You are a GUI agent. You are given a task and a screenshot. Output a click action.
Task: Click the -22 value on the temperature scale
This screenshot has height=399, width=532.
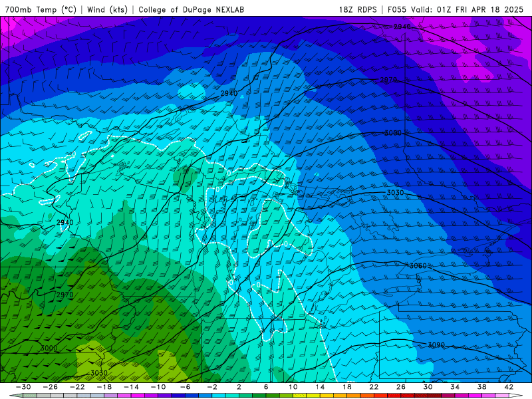[x=77, y=387]
